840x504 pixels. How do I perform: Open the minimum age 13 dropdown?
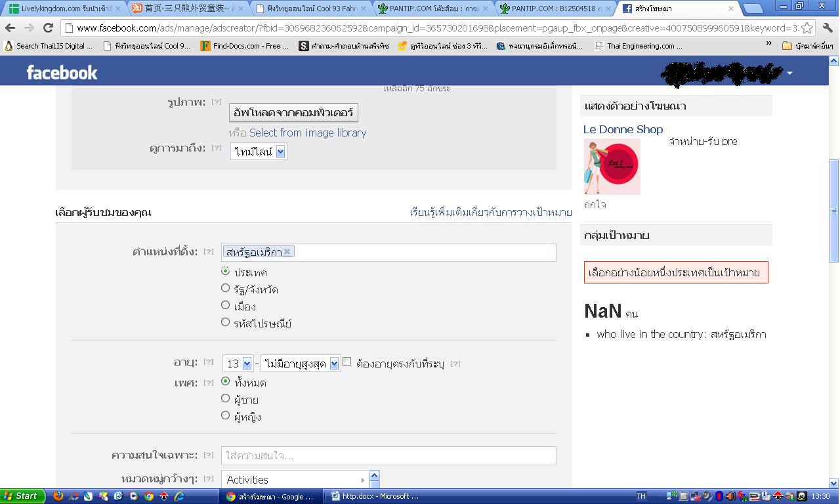[238, 363]
